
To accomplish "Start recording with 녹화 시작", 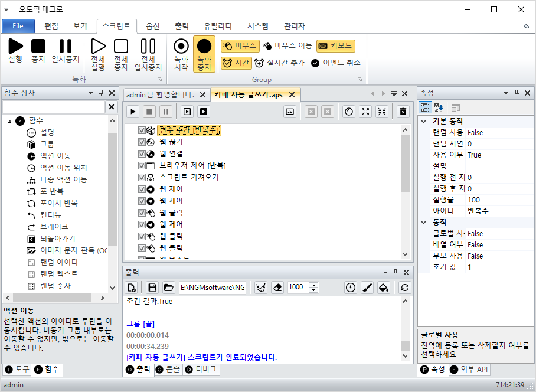I will (x=181, y=54).
